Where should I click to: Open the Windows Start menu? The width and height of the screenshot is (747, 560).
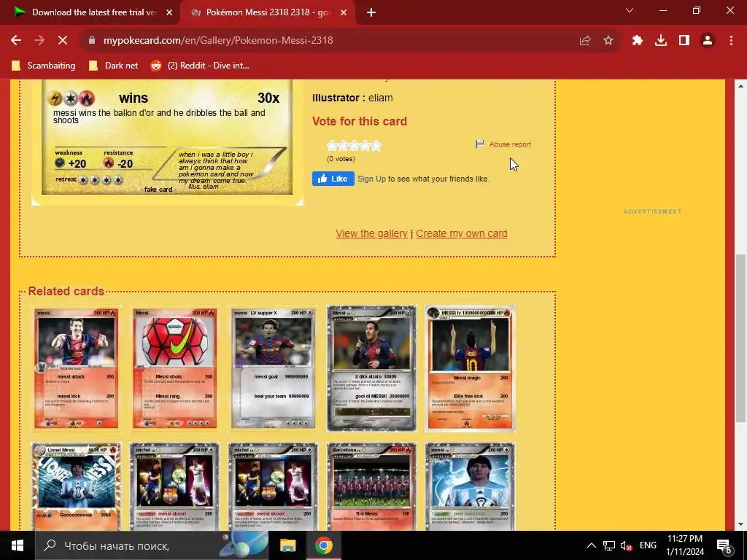pos(18,545)
